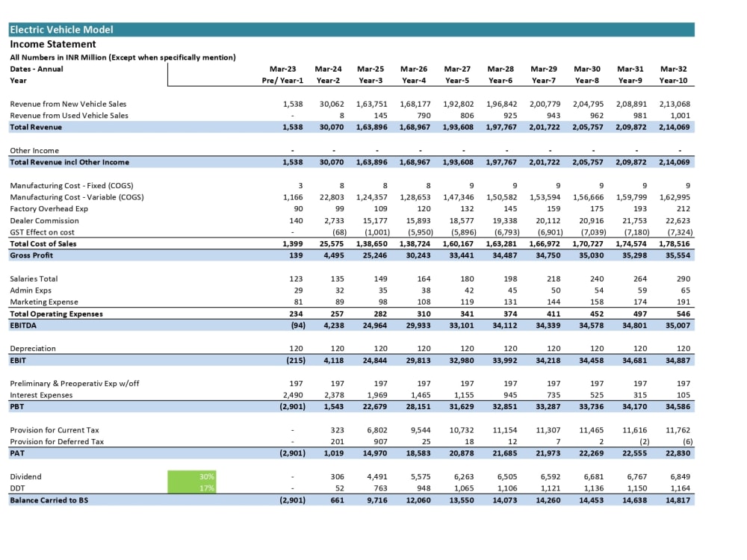Click Provision for Deferred Tax label
The height and width of the screenshot is (560, 747).
click(57, 441)
